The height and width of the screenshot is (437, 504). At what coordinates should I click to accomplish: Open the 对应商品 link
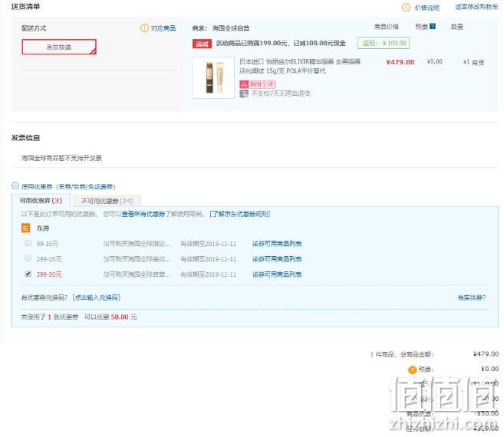pos(163,28)
